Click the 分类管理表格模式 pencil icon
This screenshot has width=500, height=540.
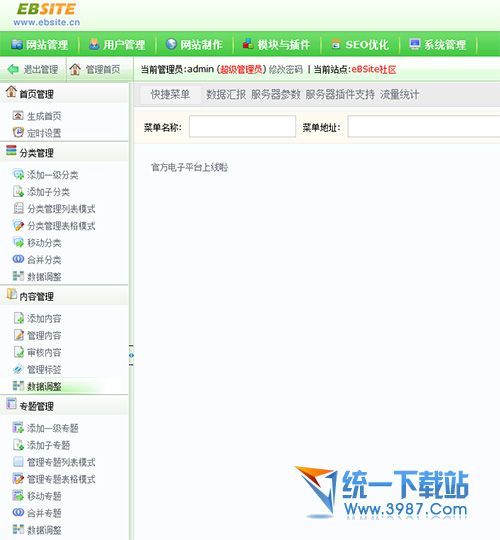18,225
